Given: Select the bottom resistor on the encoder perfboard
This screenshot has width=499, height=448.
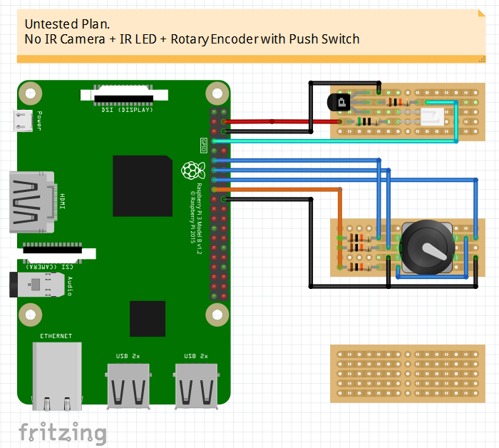Looking at the screenshot, I should [x=359, y=267].
